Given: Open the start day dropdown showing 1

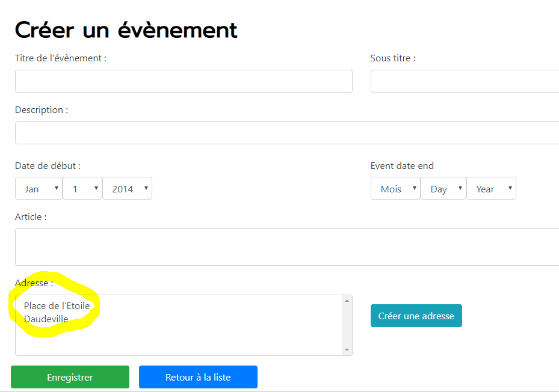Looking at the screenshot, I should pyautogui.click(x=82, y=188).
